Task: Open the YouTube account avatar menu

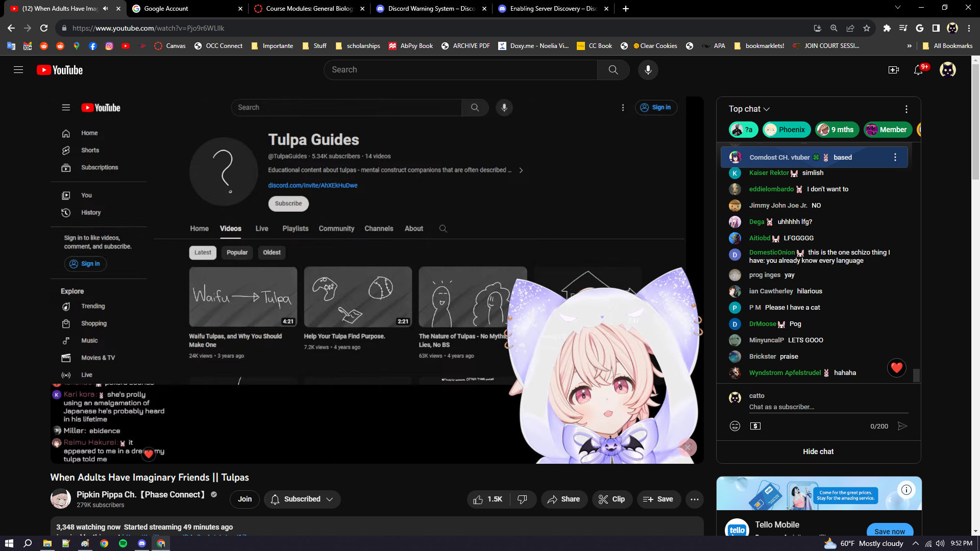Action: [x=948, y=70]
